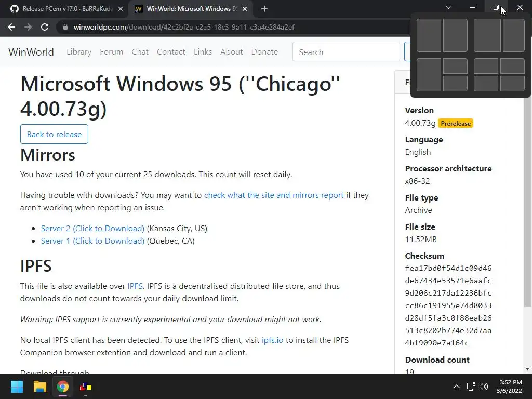Snap to bottom-left quadrant of four-pane layout
The image size is (532, 399).
tap(486, 84)
